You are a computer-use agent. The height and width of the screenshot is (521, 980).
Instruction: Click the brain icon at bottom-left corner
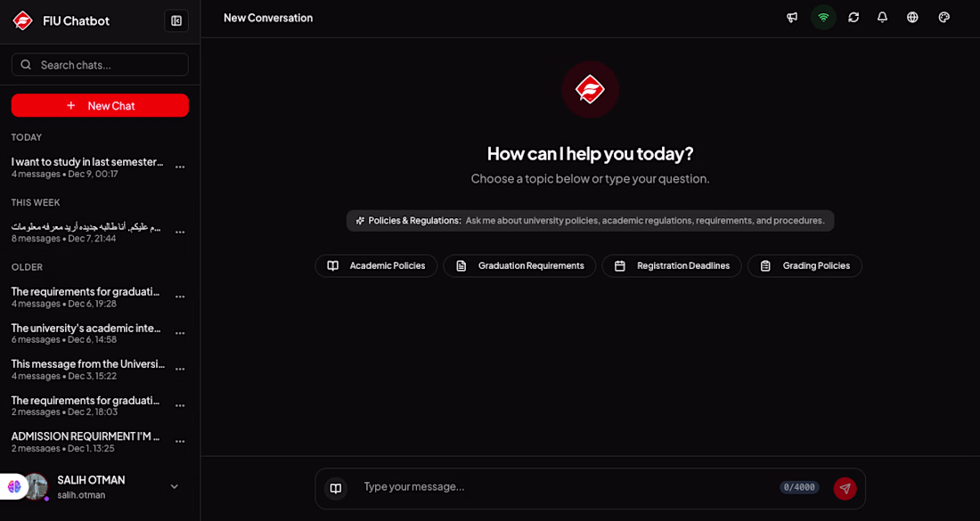click(x=13, y=486)
